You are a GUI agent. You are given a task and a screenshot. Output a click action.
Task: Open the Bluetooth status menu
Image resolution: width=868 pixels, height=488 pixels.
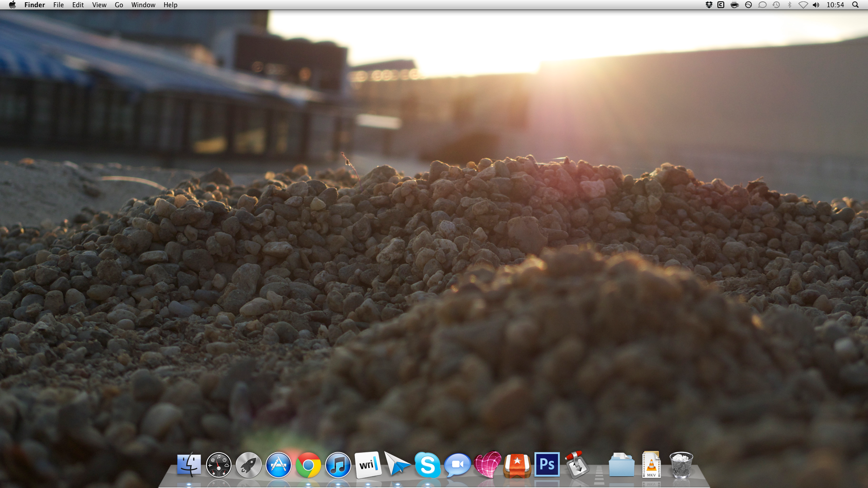(x=790, y=5)
